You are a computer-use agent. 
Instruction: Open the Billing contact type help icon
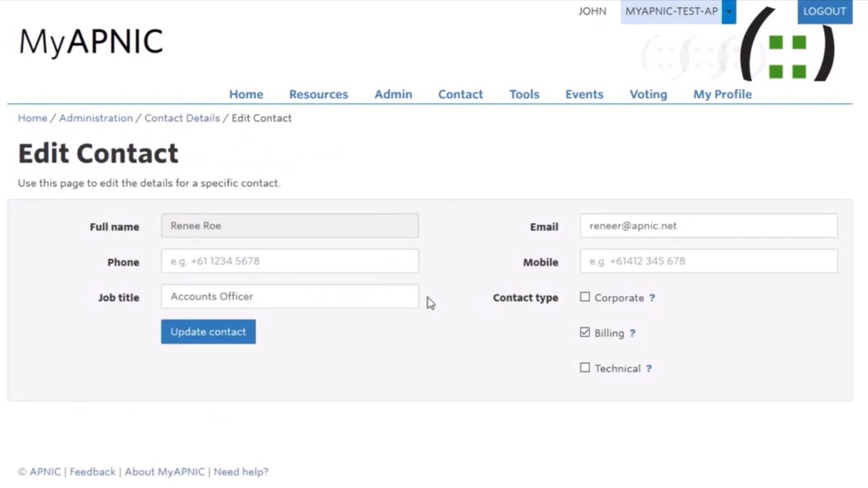632,333
